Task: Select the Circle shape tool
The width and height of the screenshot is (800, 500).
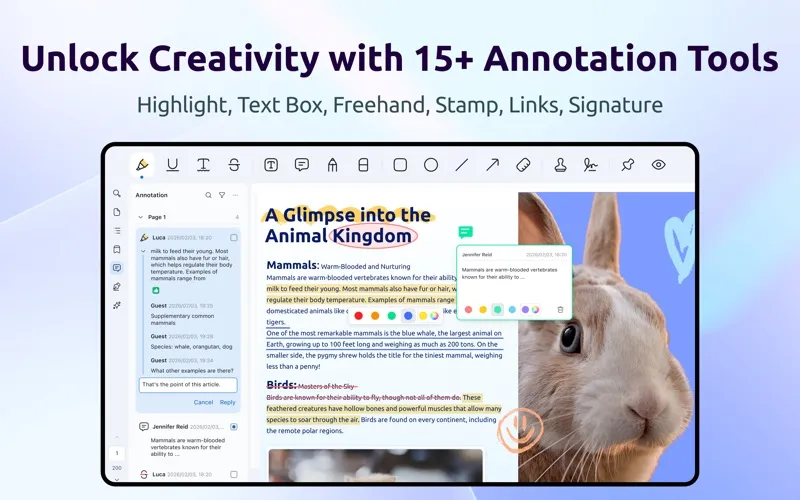Action: (x=431, y=165)
